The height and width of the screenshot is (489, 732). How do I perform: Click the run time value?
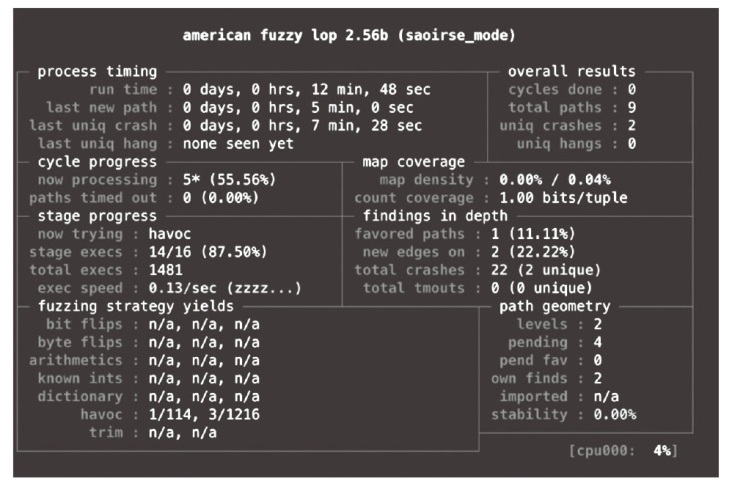point(306,90)
